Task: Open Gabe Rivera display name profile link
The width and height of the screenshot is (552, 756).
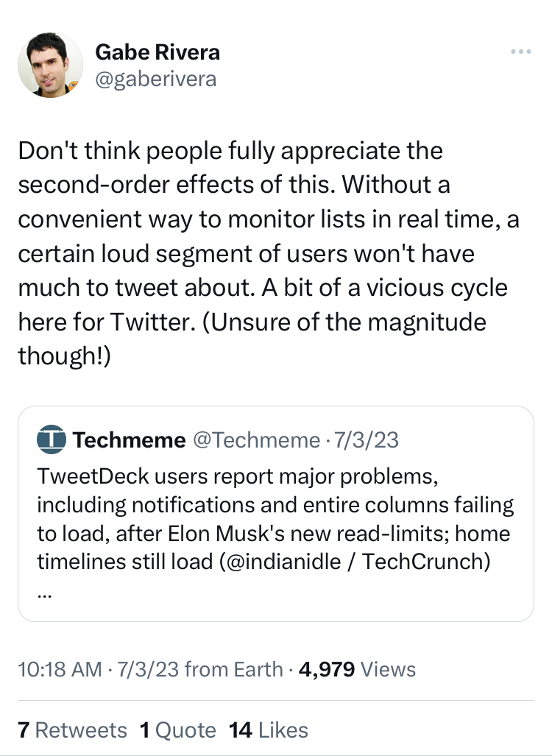Action: (x=158, y=53)
